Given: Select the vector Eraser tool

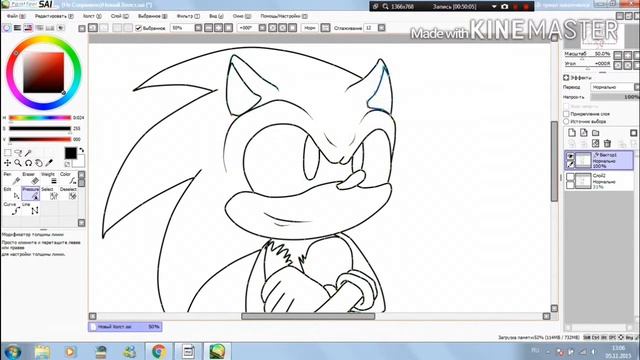Looking at the screenshot, I should point(31,178).
